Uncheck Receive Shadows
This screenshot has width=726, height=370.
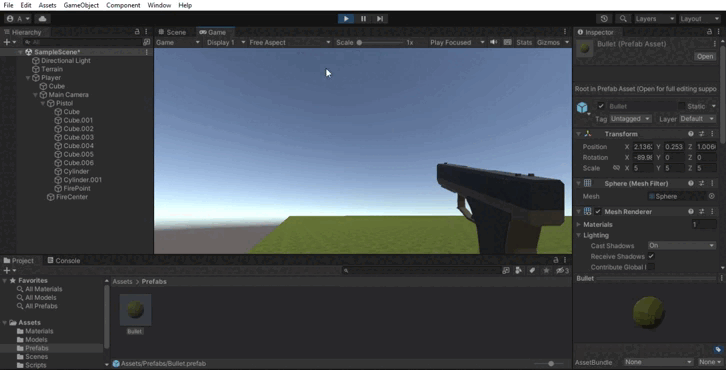[x=651, y=256]
